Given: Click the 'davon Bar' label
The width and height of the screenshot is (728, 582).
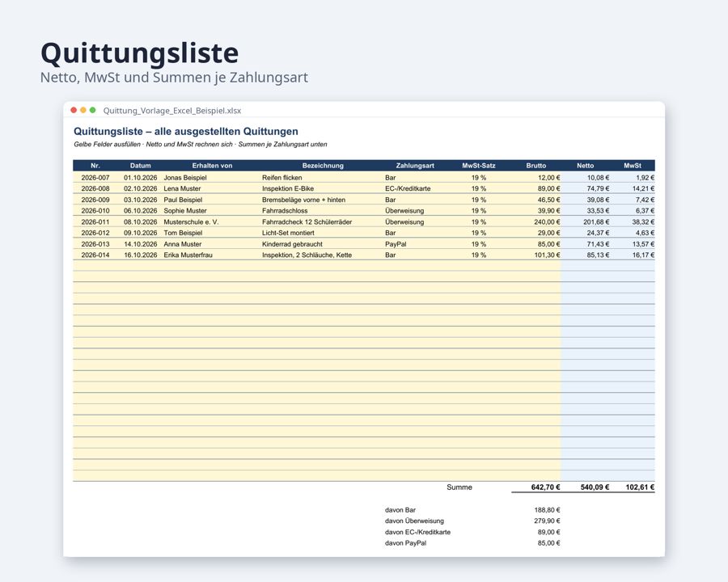Looking at the screenshot, I should (400, 510).
